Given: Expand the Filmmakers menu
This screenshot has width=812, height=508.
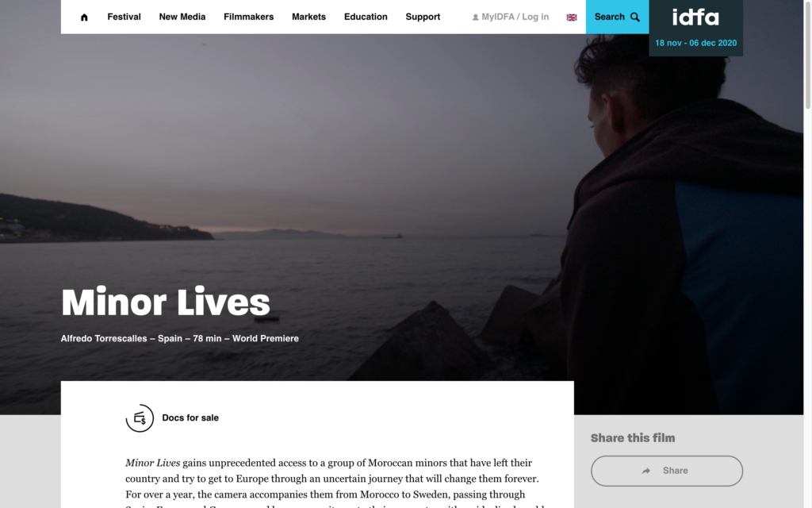Looking at the screenshot, I should tap(248, 17).
